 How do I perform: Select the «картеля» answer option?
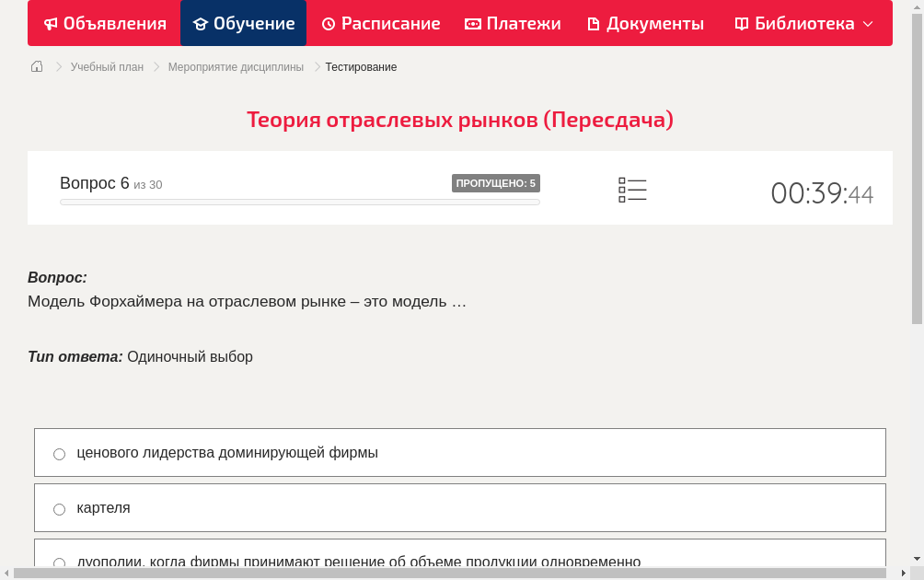[59, 508]
